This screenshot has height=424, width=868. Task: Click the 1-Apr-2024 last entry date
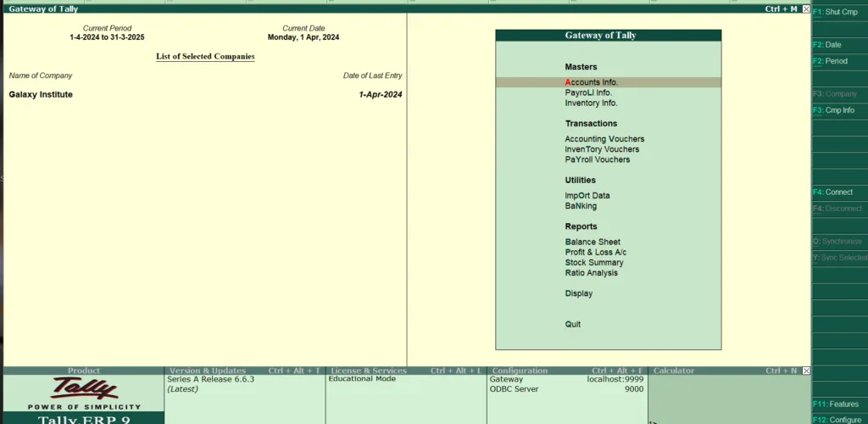pos(381,95)
